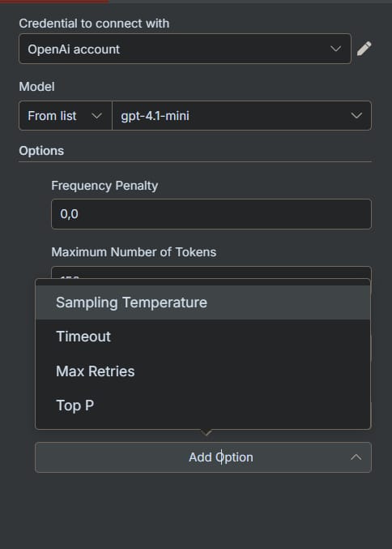Click the chevron in the credential selector
Viewport: 392px width, 549px height.
tap(335, 49)
